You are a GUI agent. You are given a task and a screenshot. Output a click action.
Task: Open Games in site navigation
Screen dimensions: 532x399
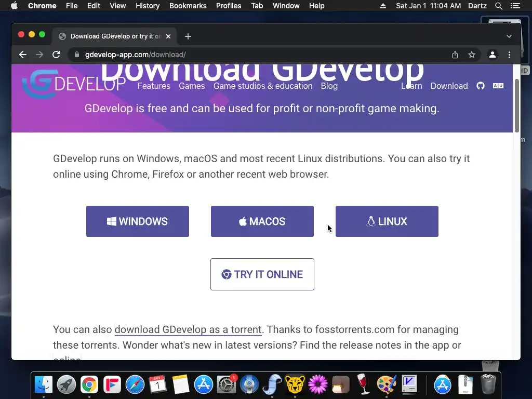pos(192,86)
